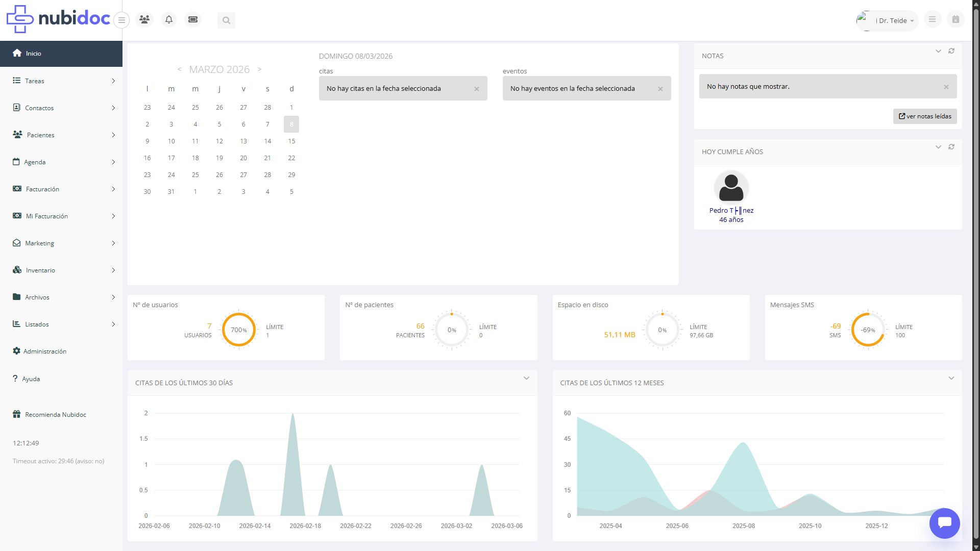Open the Facturación menu item
The image size is (980, 551).
coord(61,189)
